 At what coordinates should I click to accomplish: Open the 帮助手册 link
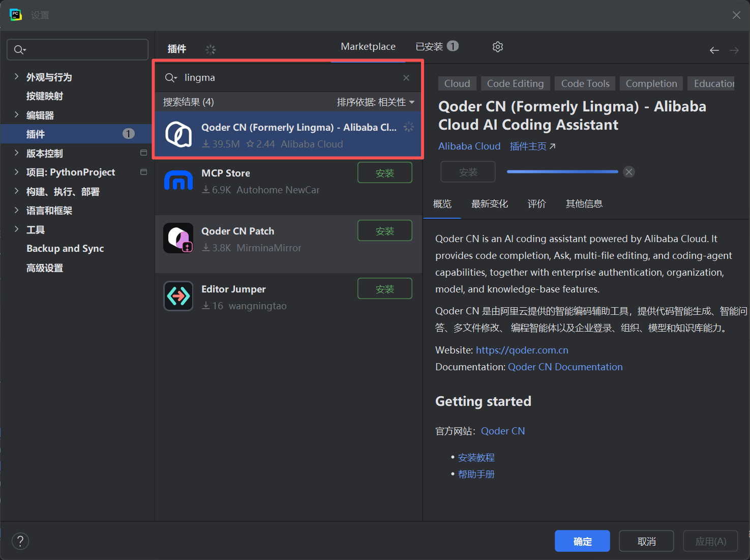click(476, 475)
